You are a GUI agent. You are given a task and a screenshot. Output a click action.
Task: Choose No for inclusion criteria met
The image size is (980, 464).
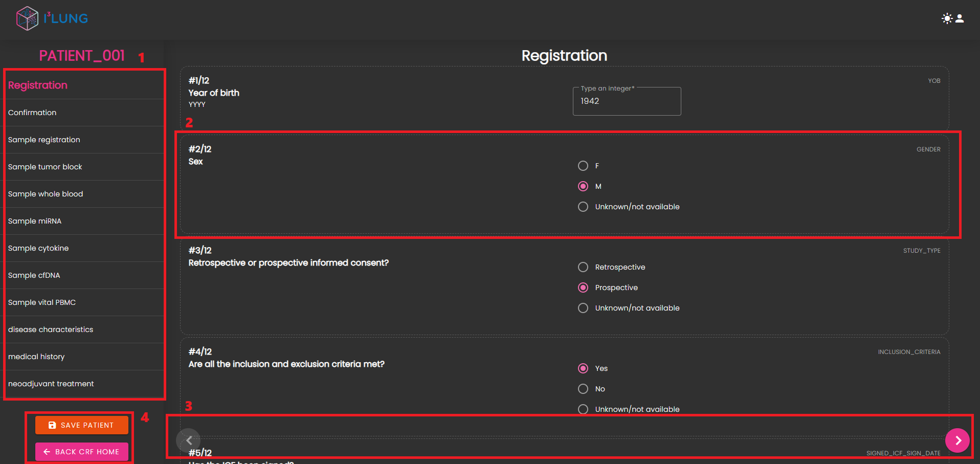[583, 389]
